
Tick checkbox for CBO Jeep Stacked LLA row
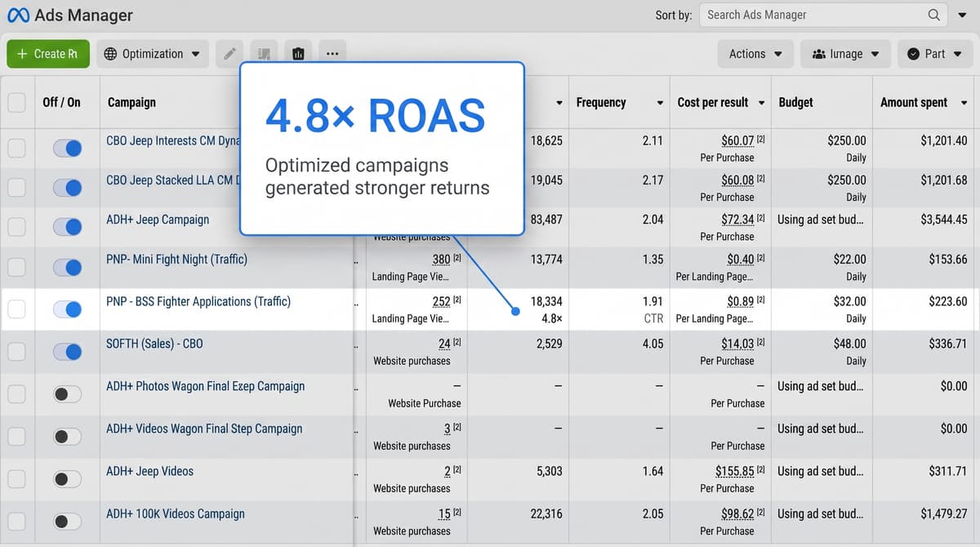[16, 188]
